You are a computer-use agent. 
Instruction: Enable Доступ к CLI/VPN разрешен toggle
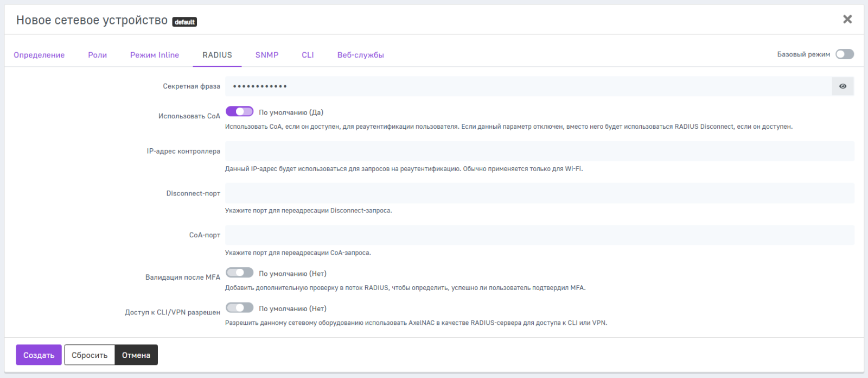(x=239, y=308)
